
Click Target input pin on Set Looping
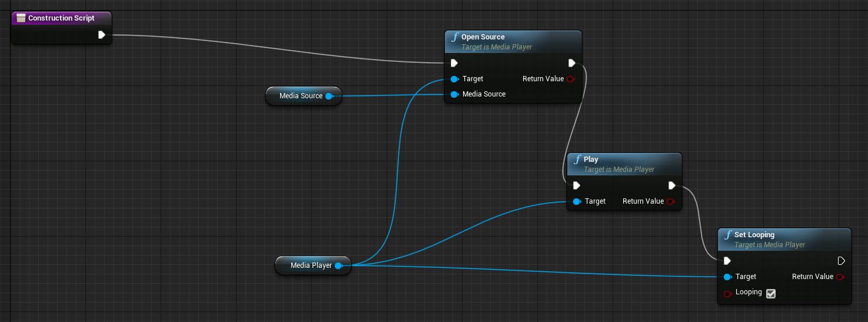point(727,277)
